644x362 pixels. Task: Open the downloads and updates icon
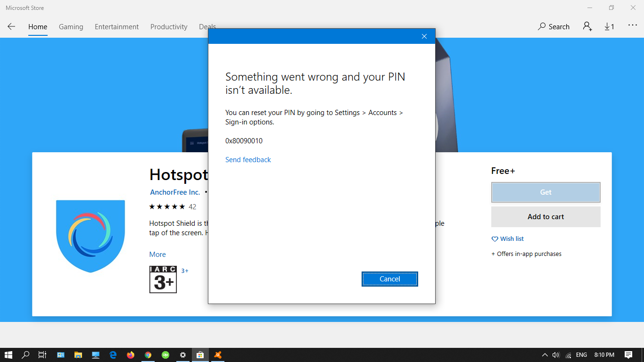tap(609, 26)
